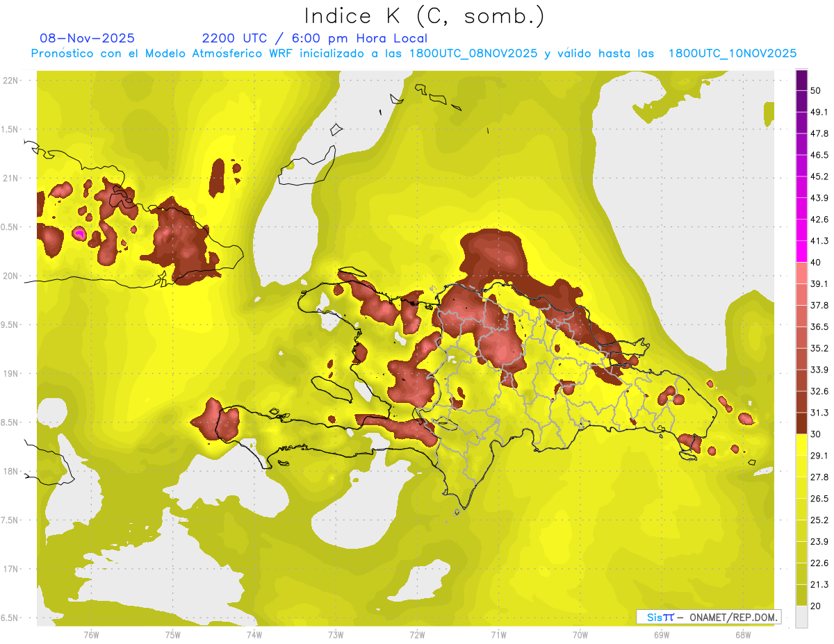Screen dimensions: 834x644
Task: Click colorbar label "36.5"
Action: 819,327
